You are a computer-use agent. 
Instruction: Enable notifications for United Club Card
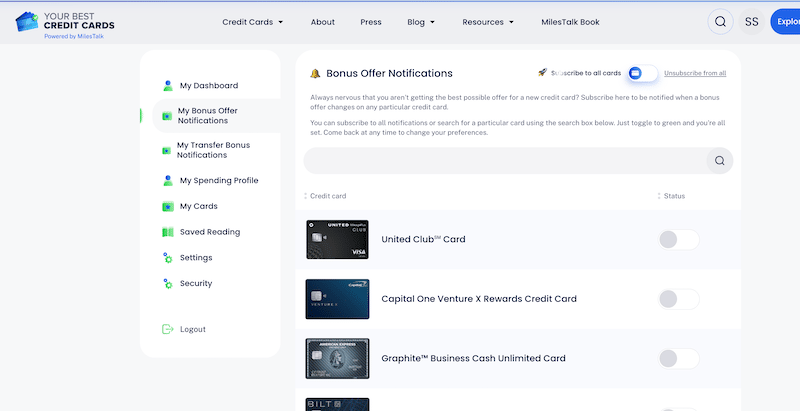[x=679, y=240]
